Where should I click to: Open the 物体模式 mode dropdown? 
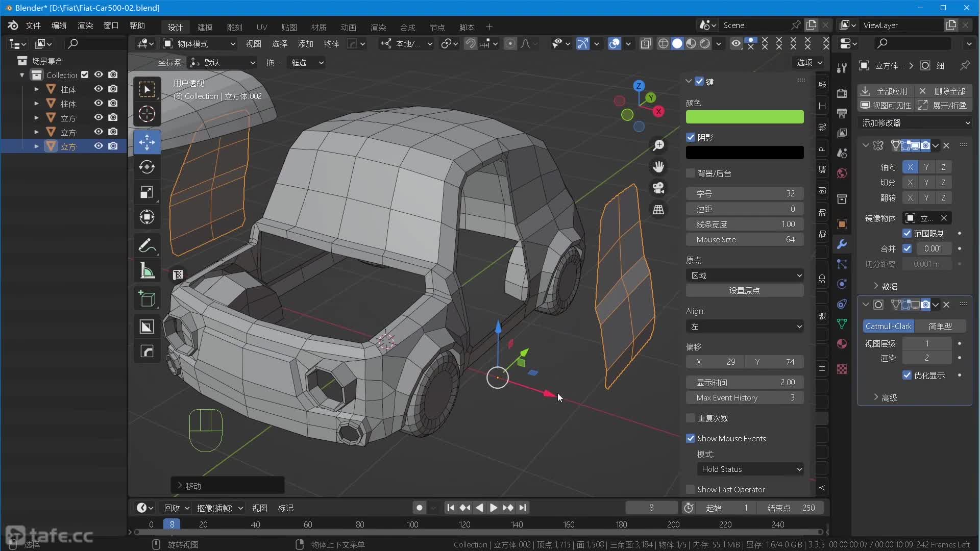pyautogui.click(x=199, y=44)
